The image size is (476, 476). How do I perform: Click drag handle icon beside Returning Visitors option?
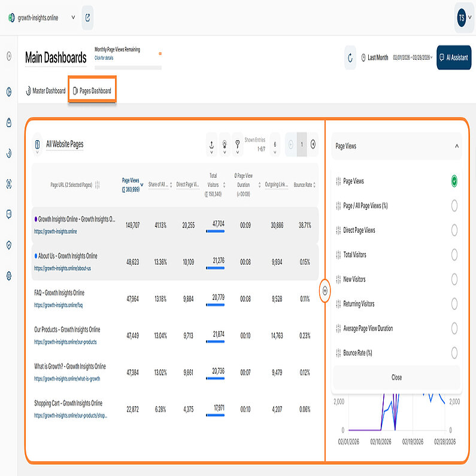pos(338,304)
